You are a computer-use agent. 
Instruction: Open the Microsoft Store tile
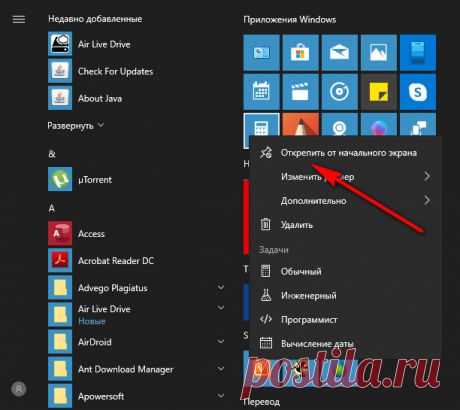(x=300, y=53)
